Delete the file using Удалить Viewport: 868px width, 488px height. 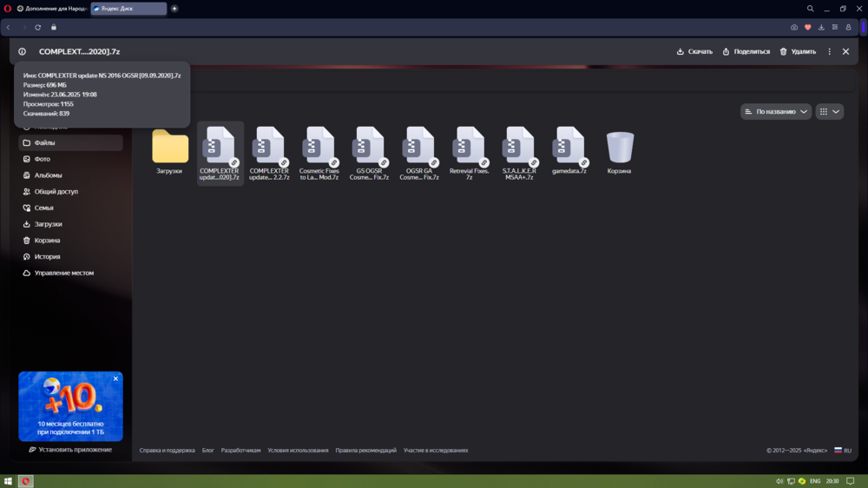coord(799,51)
